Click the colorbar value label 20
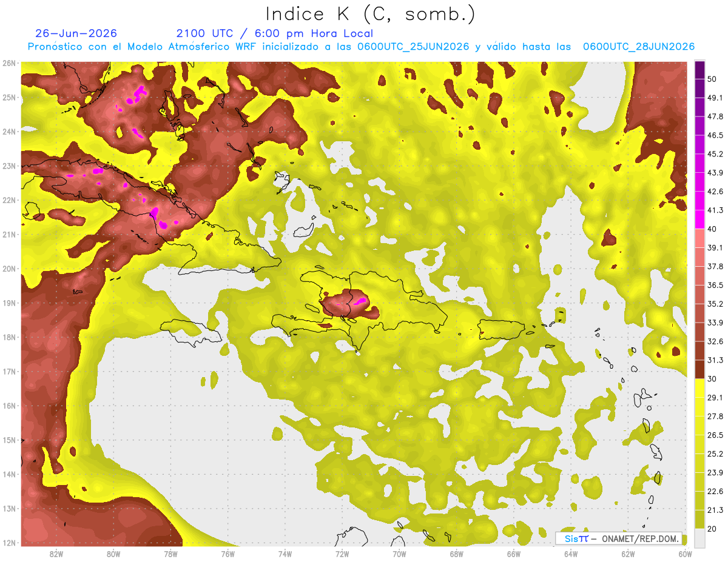This screenshot has width=728, height=562. (x=712, y=529)
